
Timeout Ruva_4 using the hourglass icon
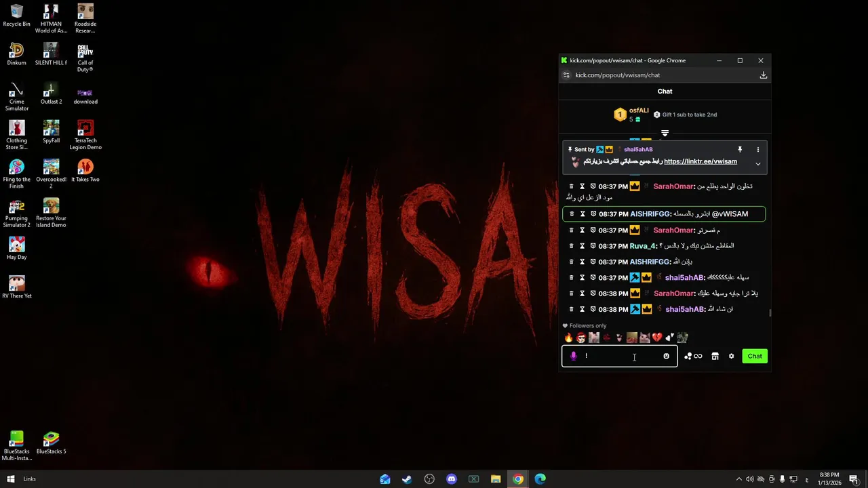(x=582, y=246)
